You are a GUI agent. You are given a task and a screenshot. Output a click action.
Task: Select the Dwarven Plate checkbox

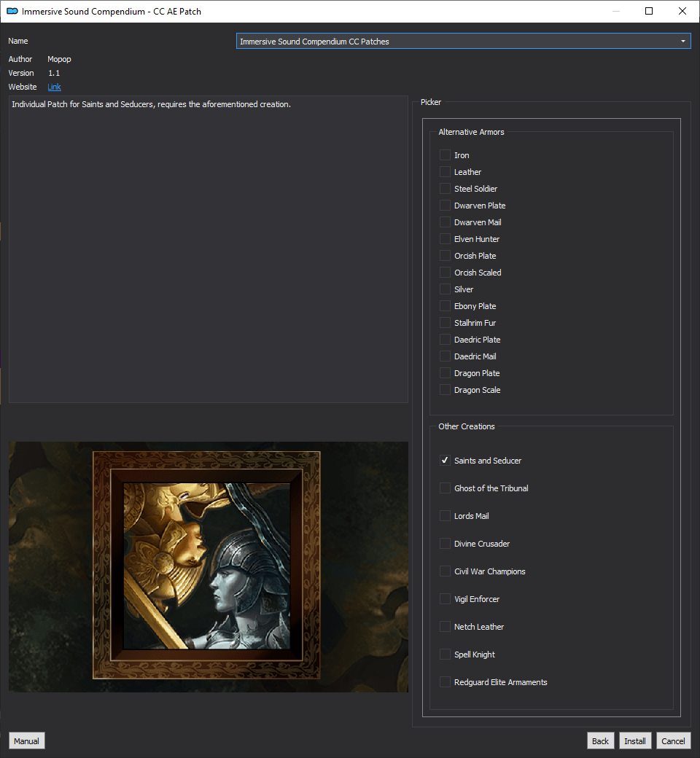tap(445, 206)
